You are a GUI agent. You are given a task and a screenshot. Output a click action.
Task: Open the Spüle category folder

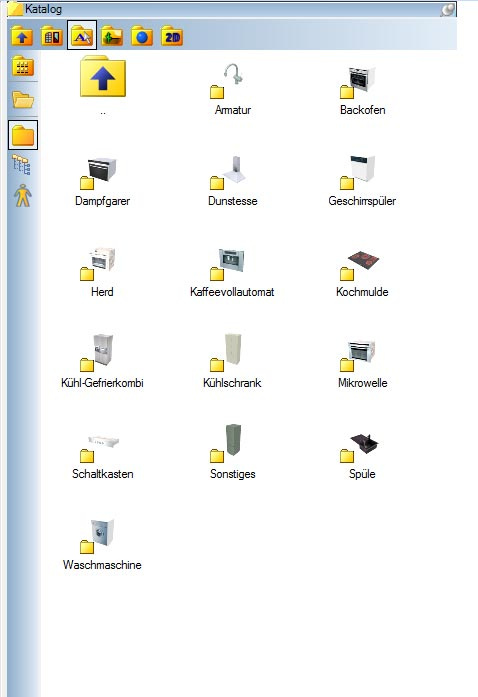pos(362,456)
